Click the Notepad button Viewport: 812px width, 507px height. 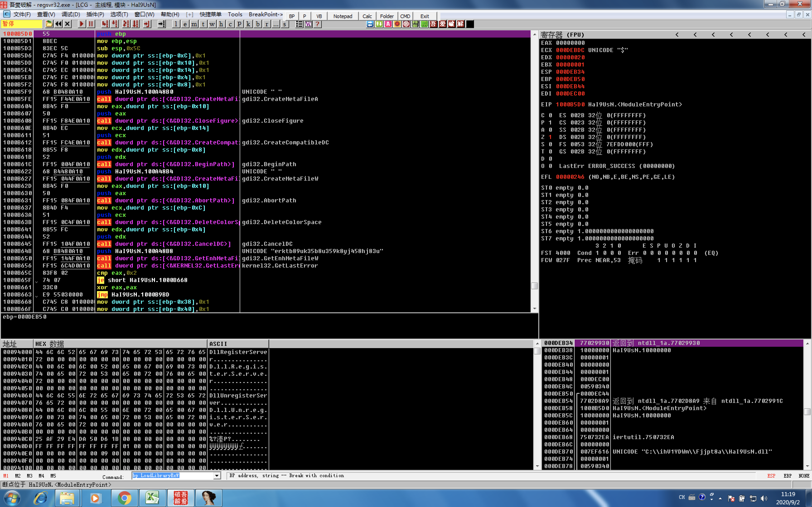[x=343, y=16]
